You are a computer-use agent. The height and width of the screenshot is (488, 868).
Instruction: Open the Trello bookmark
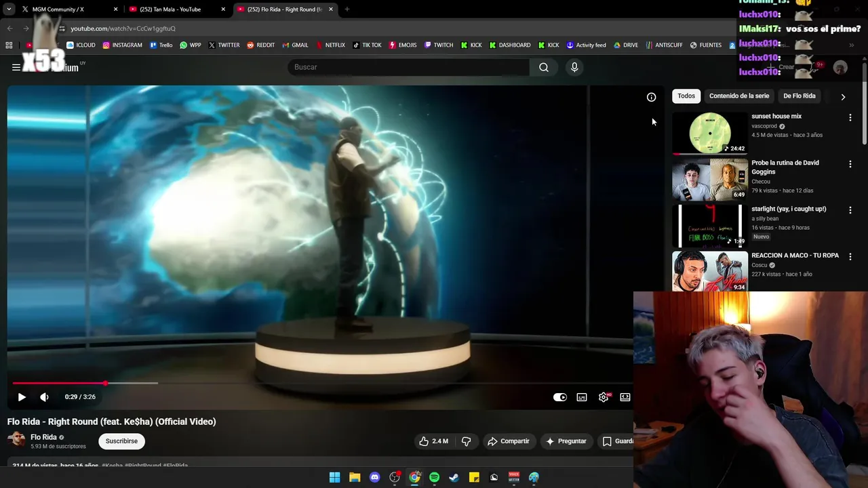(x=161, y=45)
